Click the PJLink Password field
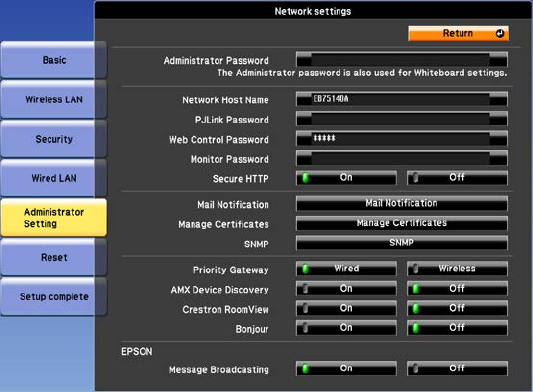 tap(402, 119)
